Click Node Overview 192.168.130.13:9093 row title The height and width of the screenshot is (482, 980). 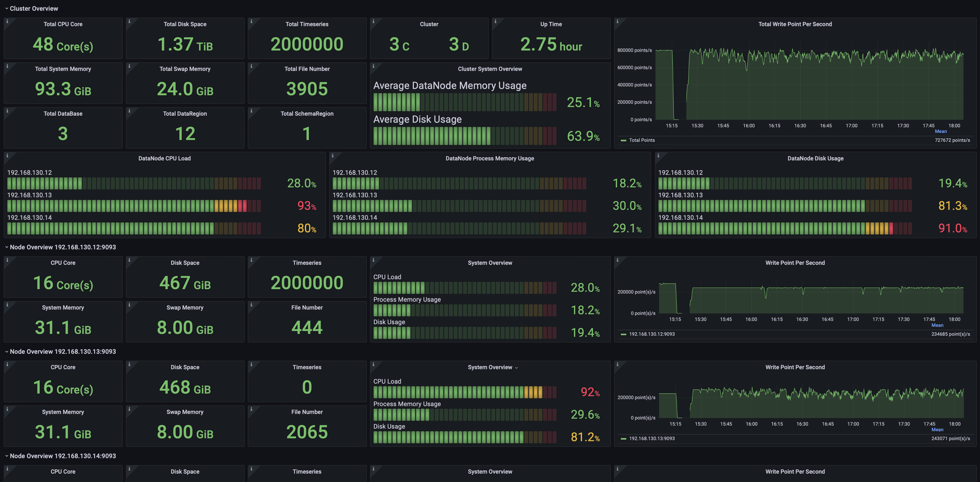[x=63, y=351]
